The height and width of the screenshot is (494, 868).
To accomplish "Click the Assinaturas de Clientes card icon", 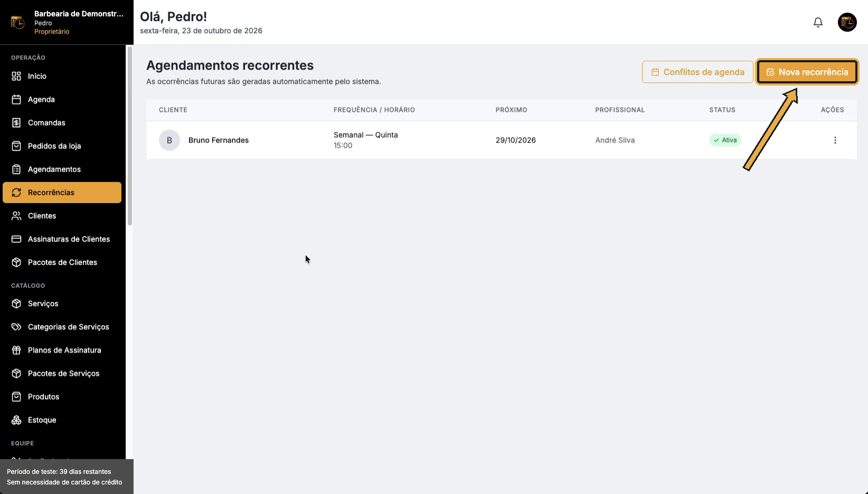I will point(16,239).
